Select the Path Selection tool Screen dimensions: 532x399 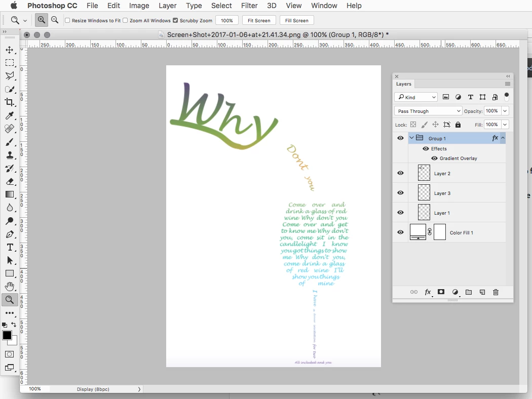tap(10, 260)
